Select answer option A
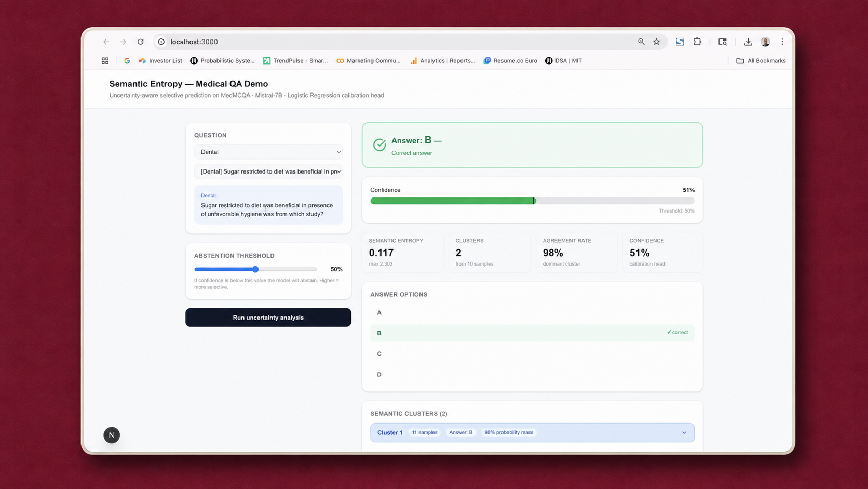868x489 pixels. [x=532, y=312]
